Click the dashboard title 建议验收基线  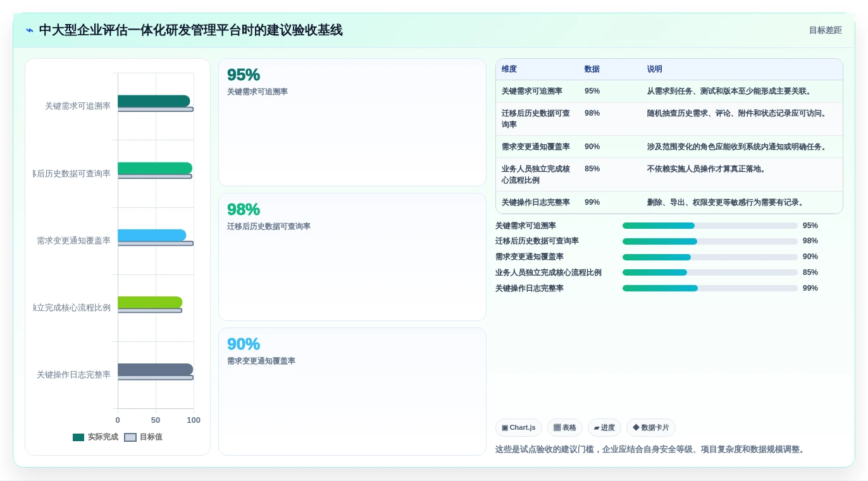[190, 30]
